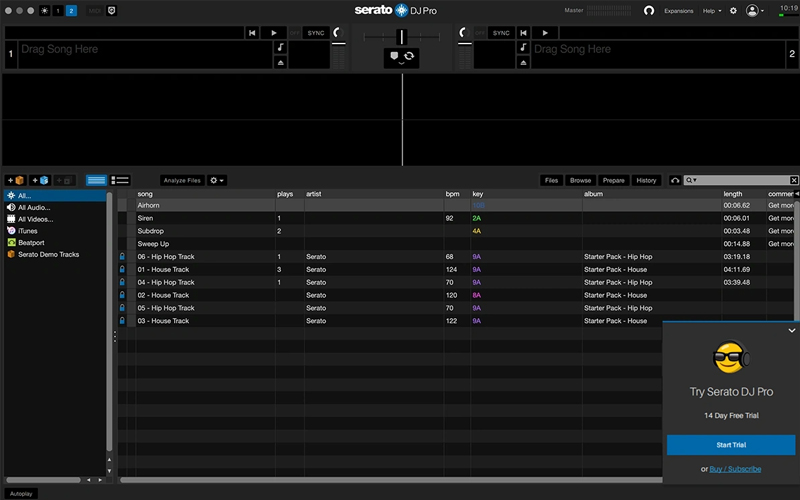Switch to the 1-deck view button
The height and width of the screenshot is (500, 800).
click(58, 11)
